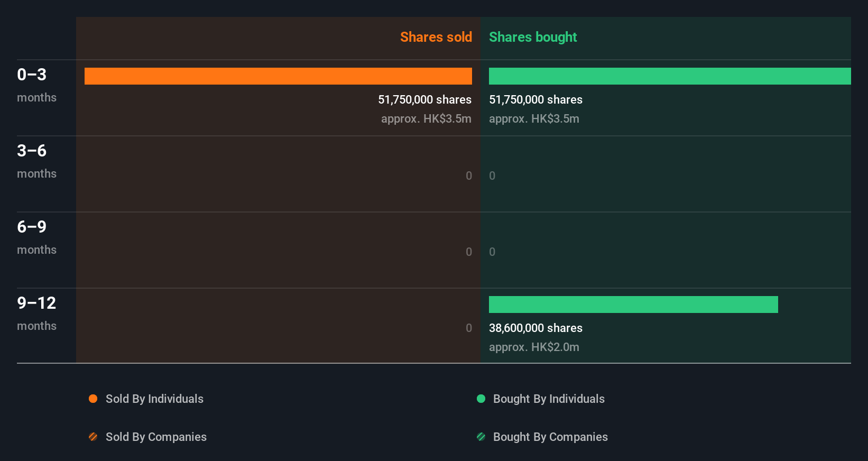Click the green 9–12 months shares bought bar
This screenshot has width=868, height=461.
(x=633, y=305)
